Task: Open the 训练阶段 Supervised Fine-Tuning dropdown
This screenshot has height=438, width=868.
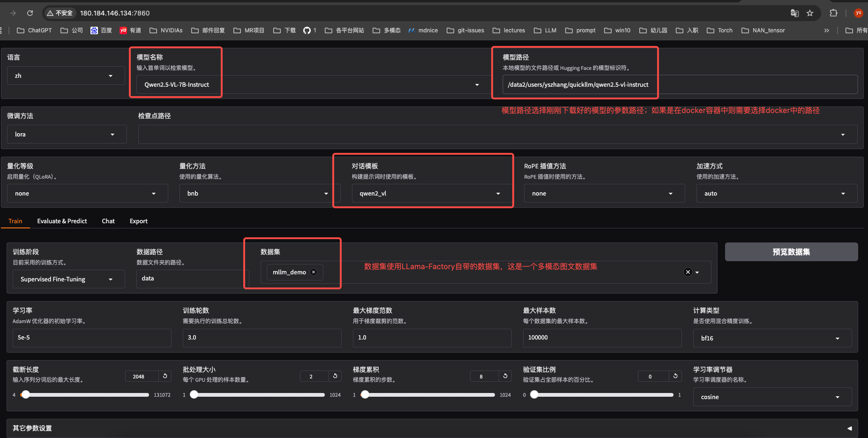Action: pyautogui.click(x=69, y=279)
